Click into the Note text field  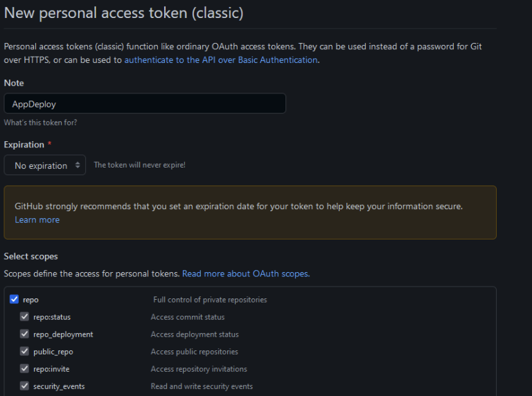(145, 104)
